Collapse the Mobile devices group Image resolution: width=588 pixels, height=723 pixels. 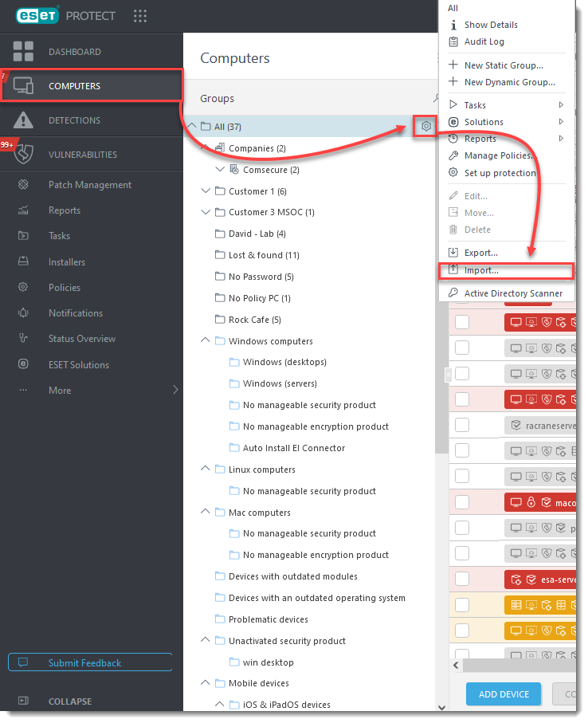click(206, 683)
